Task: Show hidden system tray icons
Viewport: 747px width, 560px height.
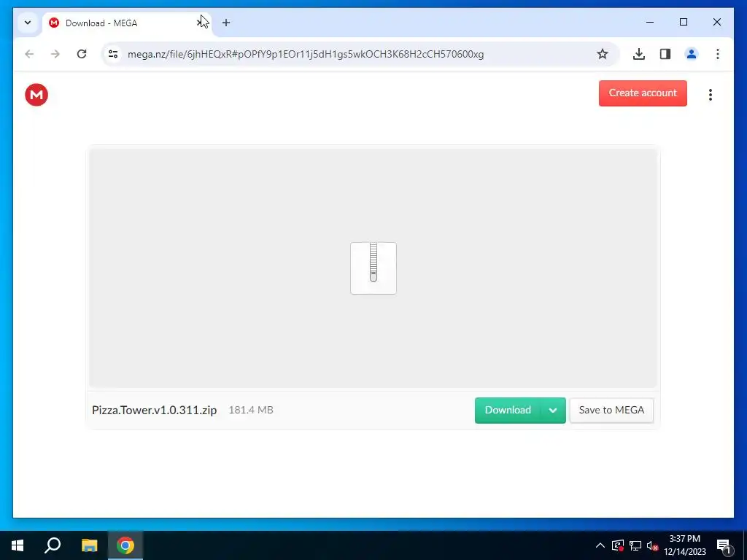Action: [x=600, y=545]
